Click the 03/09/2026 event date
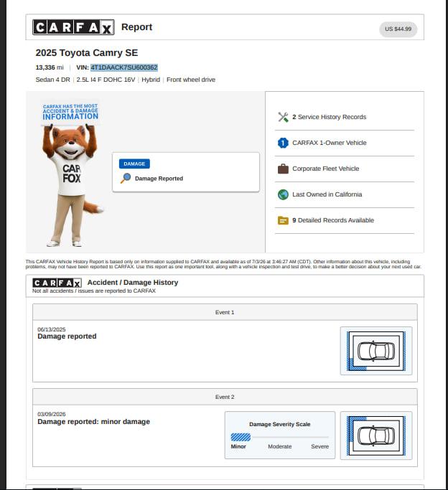448x490 pixels. (x=52, y=414)
